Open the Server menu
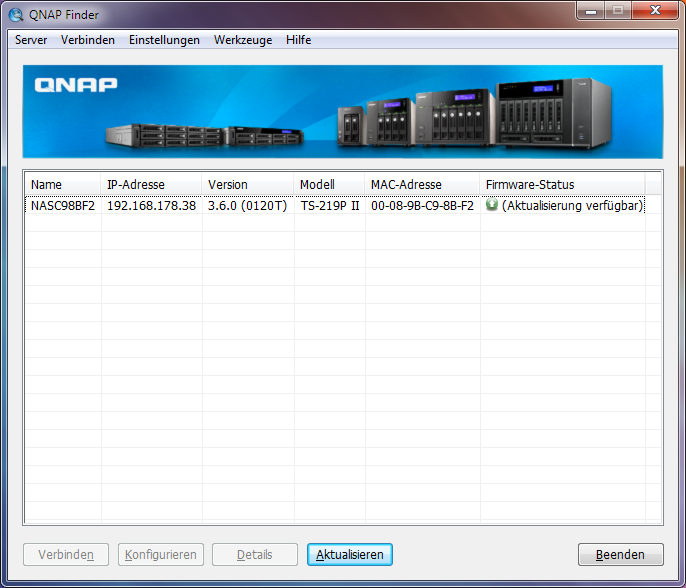Viewport: 686px width, 588px height. click(31, 40)
